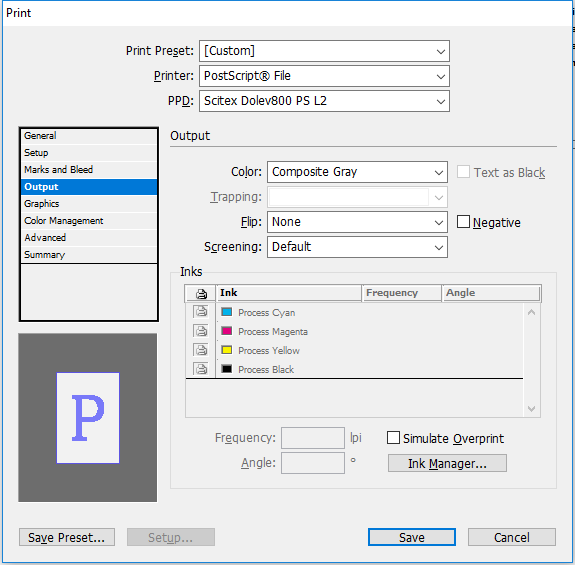
Task: Click the Save Preset button
Action: click(67, 538)
